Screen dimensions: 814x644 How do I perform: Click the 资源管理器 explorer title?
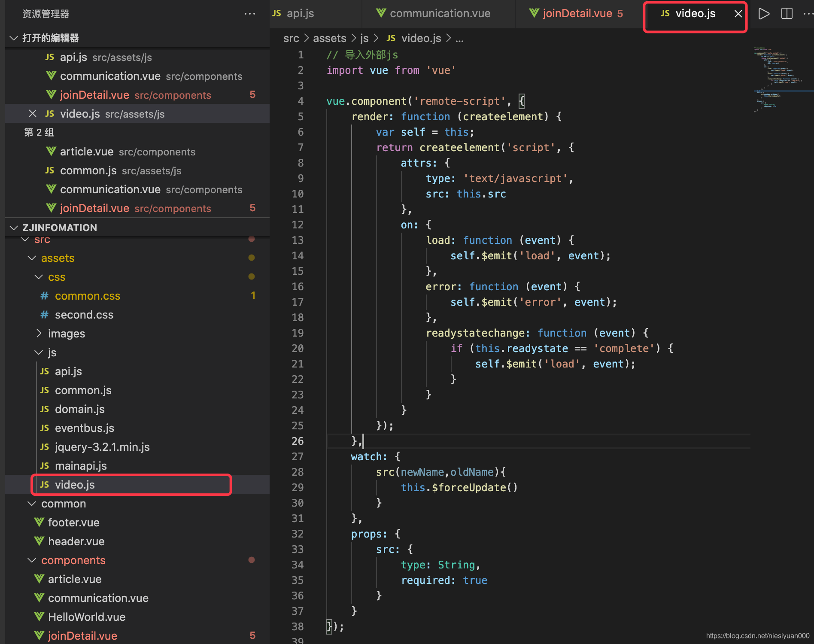tap(46, 14)
